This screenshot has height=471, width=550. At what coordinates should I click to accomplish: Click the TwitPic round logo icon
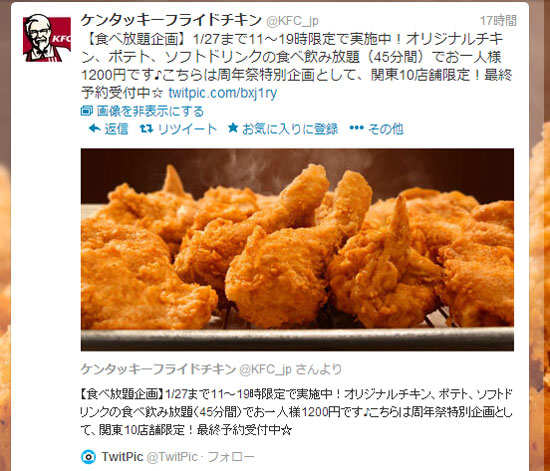coord(88,457)
